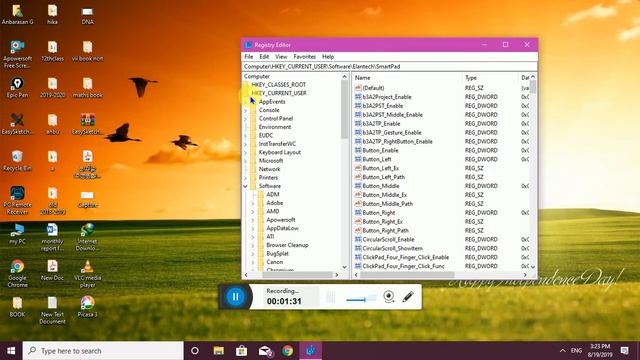Image resolution: width=640 pixels, height=360 pixels.
Task: Expand the Adobe key
Action: coord(253,203)
